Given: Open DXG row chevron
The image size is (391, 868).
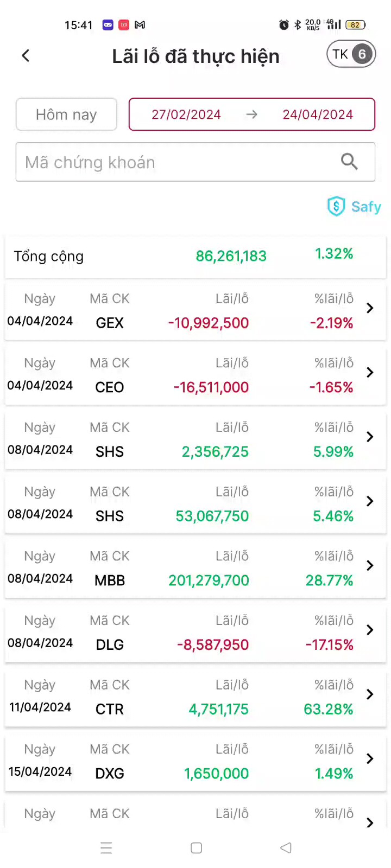Looking at the screenshot, I should pos(370,758).
